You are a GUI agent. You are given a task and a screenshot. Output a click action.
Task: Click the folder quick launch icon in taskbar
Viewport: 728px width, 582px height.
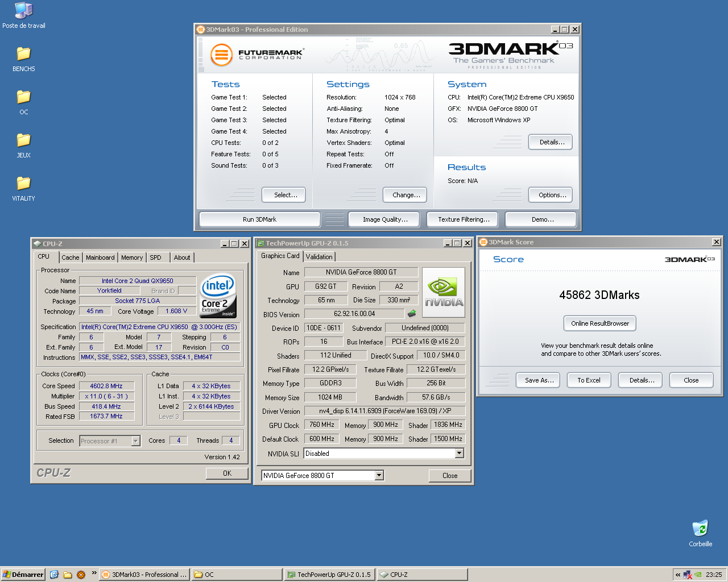tap(67, 575)
